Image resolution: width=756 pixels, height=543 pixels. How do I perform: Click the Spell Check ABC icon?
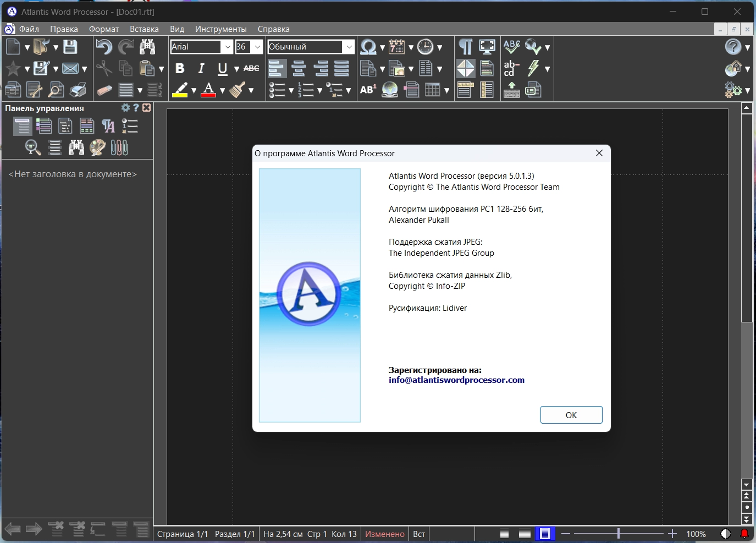(x=511, y=47)
